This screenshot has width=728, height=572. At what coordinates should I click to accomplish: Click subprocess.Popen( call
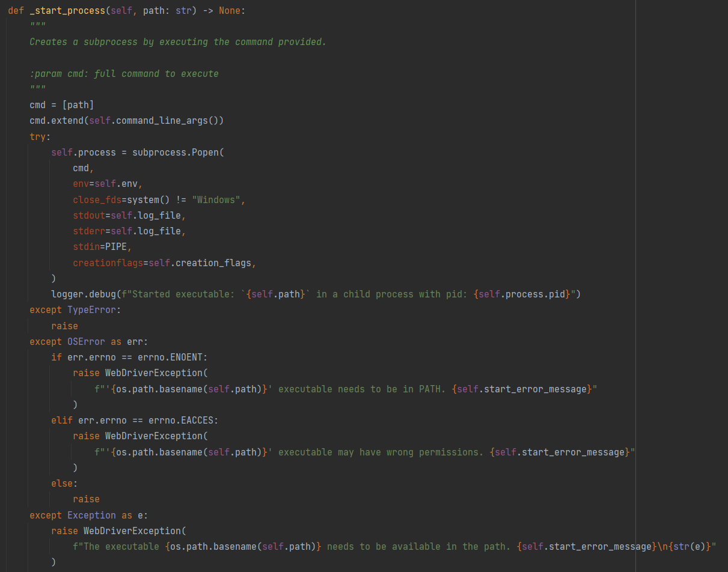(178, 153)
